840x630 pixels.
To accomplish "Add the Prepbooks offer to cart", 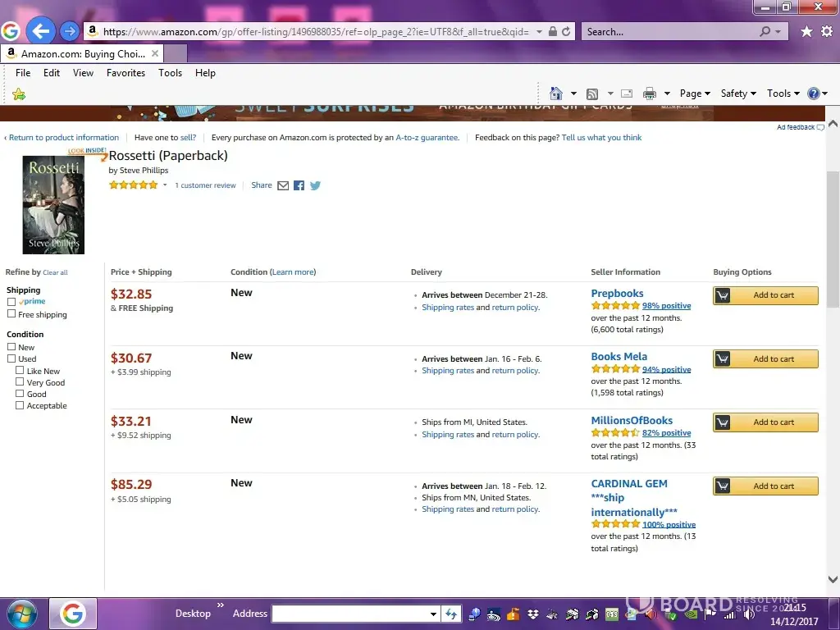I will [x=765, y=295].
